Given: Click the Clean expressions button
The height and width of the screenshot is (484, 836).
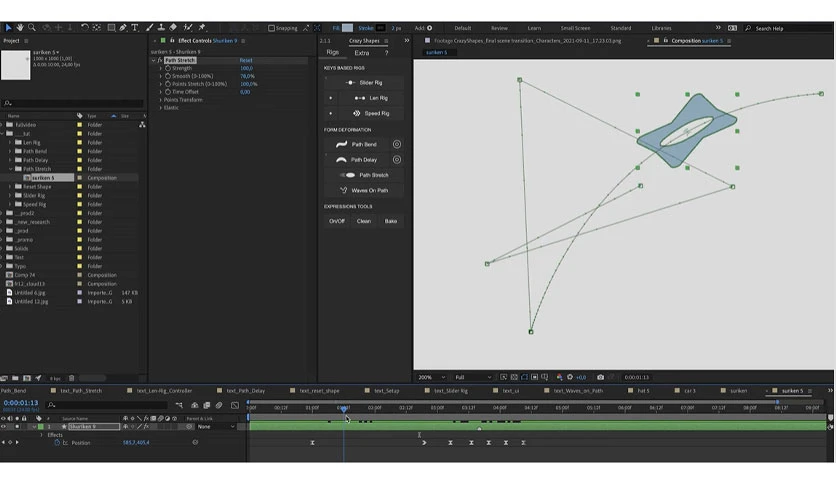Looking at the screenshot, I should click(364, 221).
